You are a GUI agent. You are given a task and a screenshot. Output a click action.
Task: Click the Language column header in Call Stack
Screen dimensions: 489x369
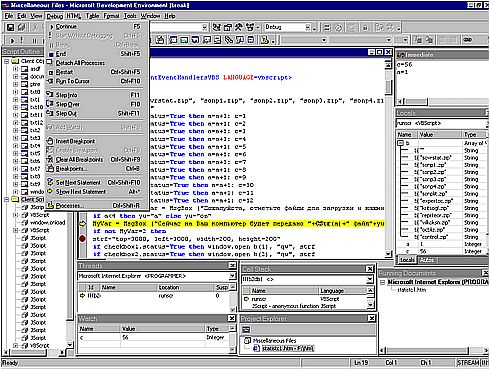[343, 291]
